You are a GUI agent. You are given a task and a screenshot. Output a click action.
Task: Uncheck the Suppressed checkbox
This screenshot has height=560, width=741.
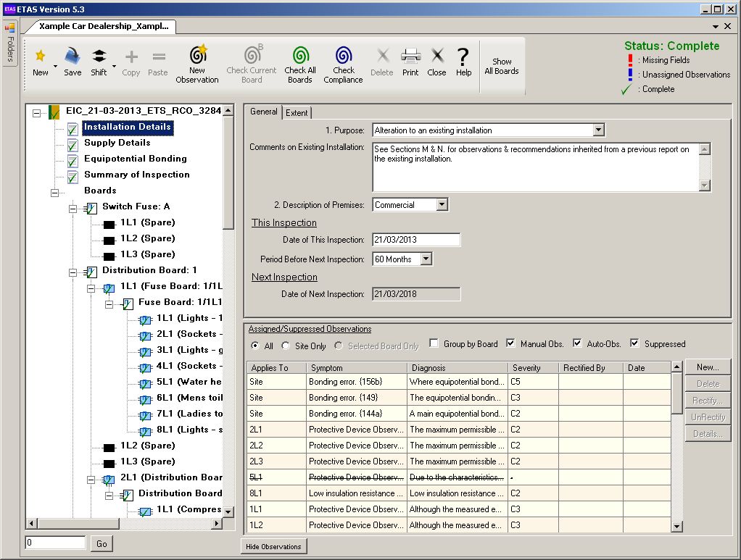[634, 343]
